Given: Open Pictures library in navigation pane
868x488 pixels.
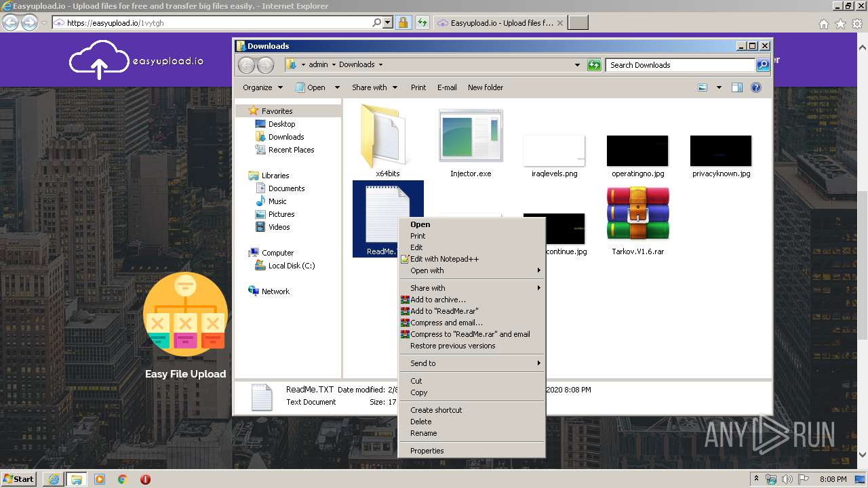Looking at the screenshot, I should [281, 214].
